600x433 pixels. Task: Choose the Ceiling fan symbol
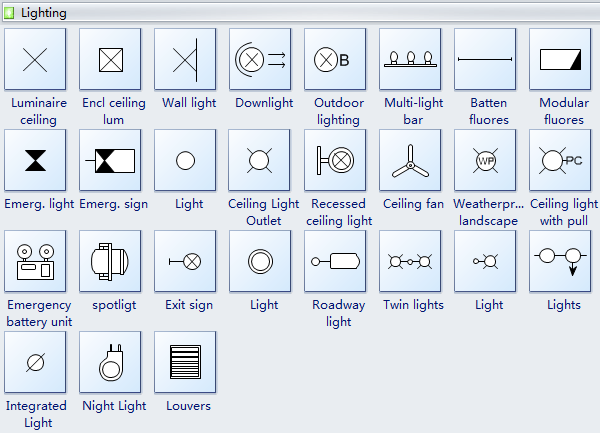410,160
